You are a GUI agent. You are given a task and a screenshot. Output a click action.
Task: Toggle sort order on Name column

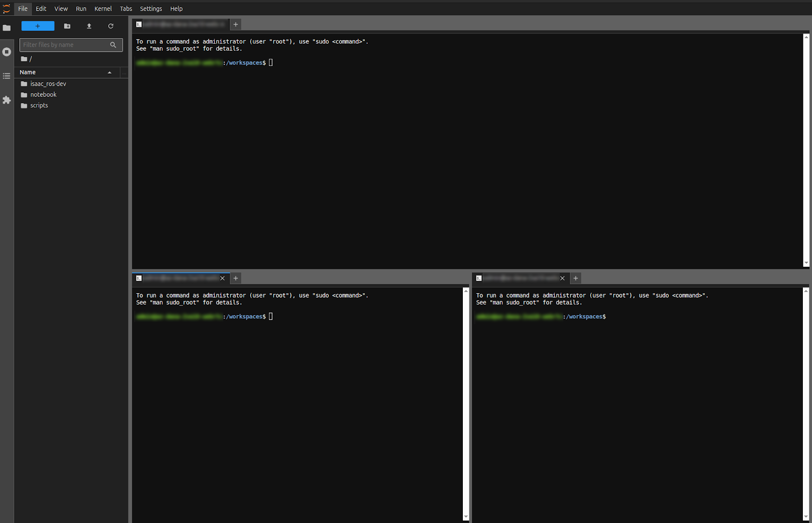(x=66, y=73)
